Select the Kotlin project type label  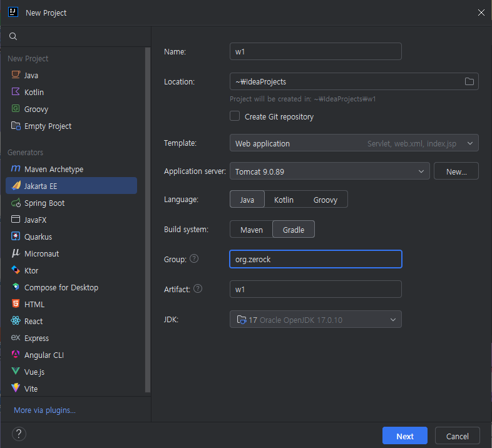[x=34, y=92]
